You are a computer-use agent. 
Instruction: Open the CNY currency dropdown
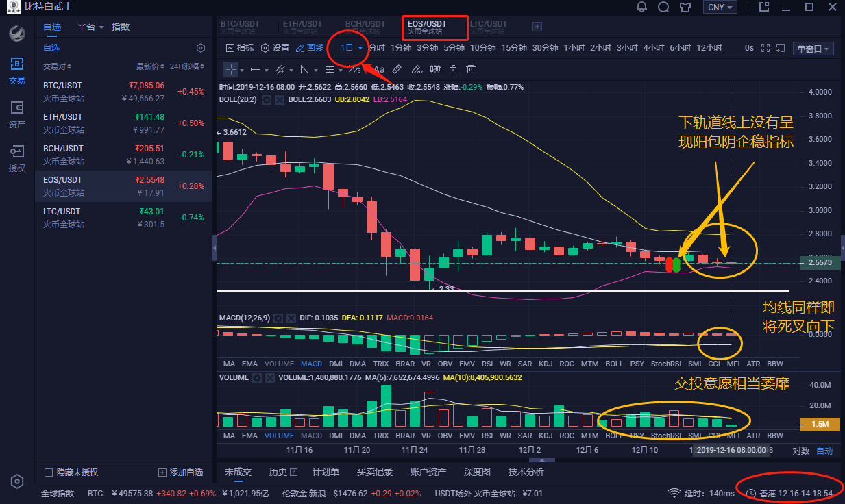pyautogui.click(x=721, y=8)
